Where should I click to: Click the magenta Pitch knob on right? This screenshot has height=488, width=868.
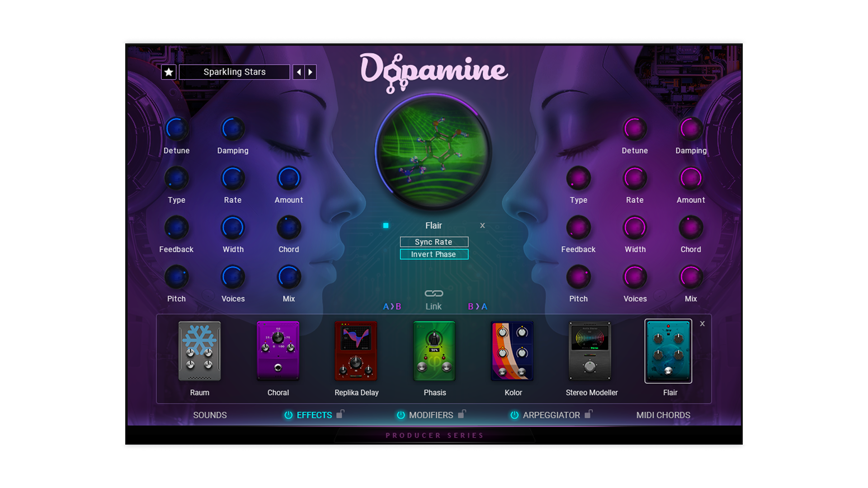click(579, 277)
